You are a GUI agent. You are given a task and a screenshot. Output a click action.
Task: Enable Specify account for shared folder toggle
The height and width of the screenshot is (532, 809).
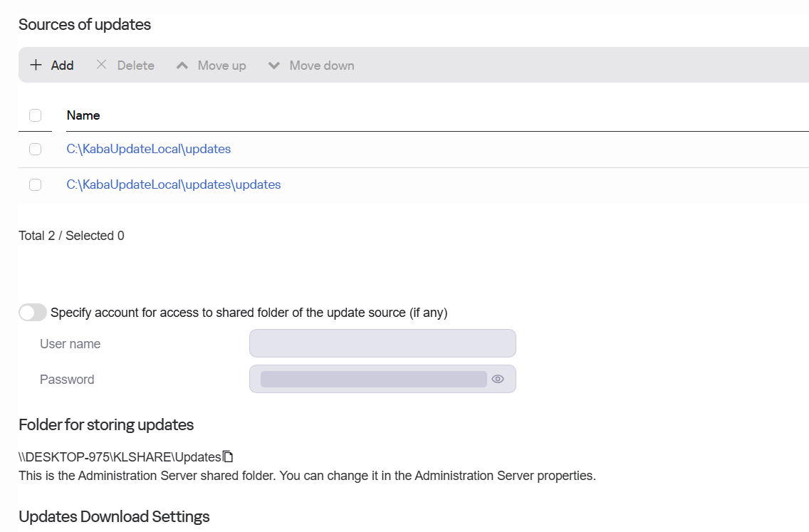point(33,313)
